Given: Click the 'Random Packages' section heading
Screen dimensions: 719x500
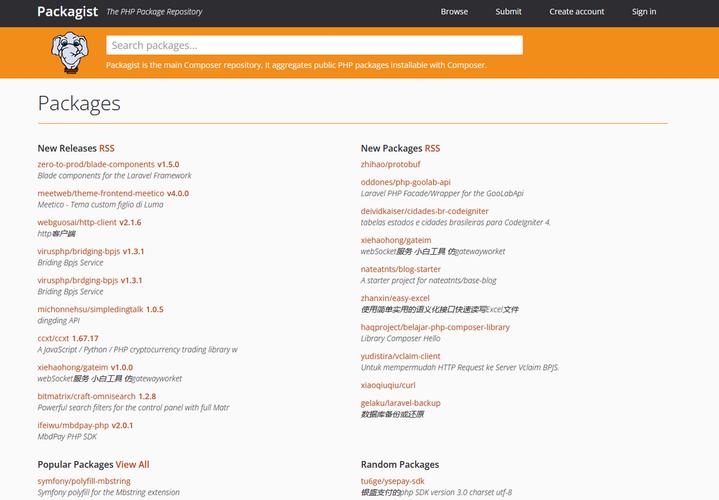Looking at the screenshot, I should (400, 464).
